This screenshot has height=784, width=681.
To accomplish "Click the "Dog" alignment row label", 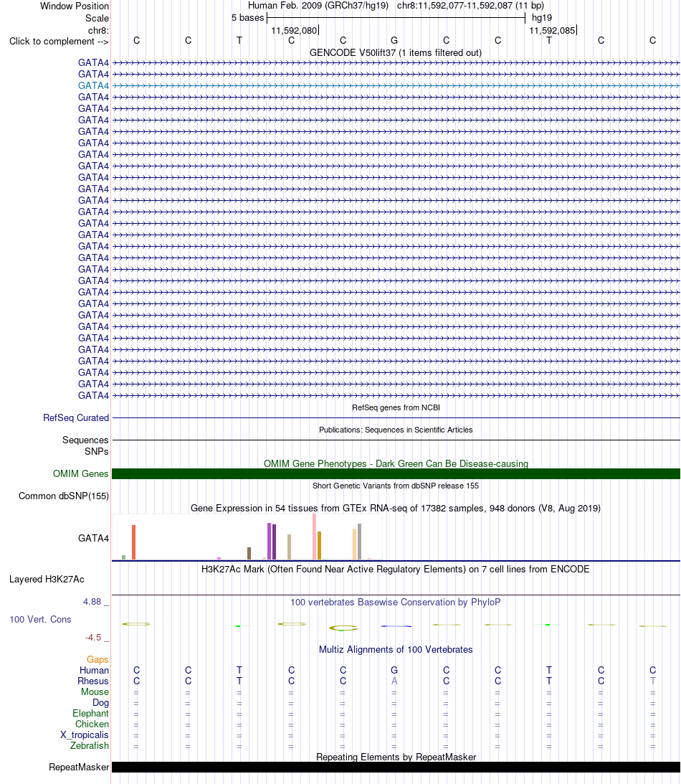I will click(x=100, y=702).
